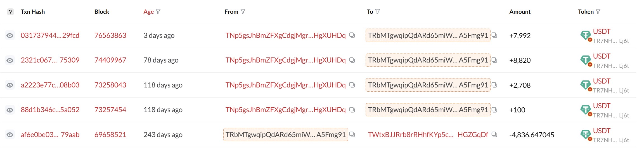Toggle eye icon for transaction a2223e77c...08b03

[10, 85]
